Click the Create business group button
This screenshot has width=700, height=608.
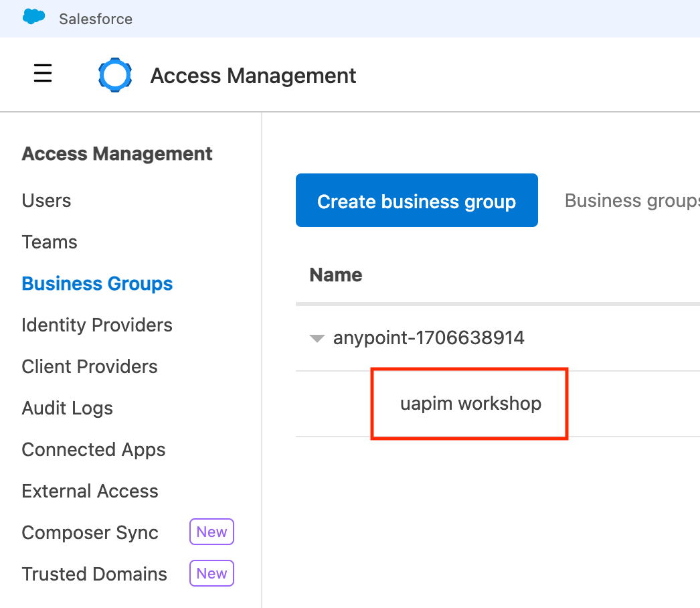tap(416, 201)
